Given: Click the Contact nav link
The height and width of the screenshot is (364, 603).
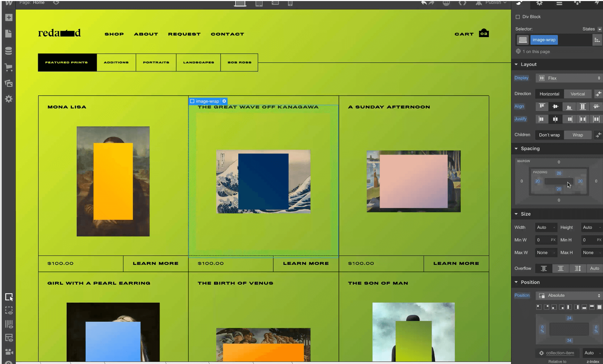Looking at the screenshot, I should 227,34.
